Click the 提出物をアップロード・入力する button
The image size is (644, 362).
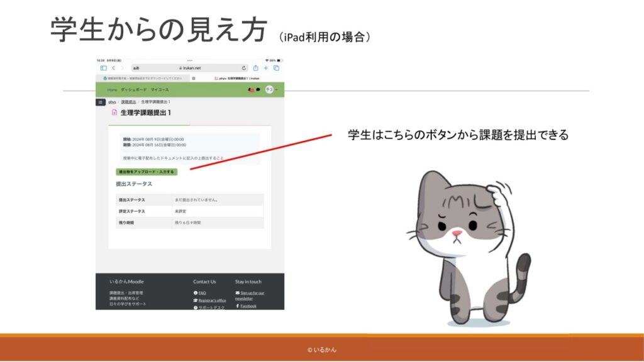[x=147, y=172]
